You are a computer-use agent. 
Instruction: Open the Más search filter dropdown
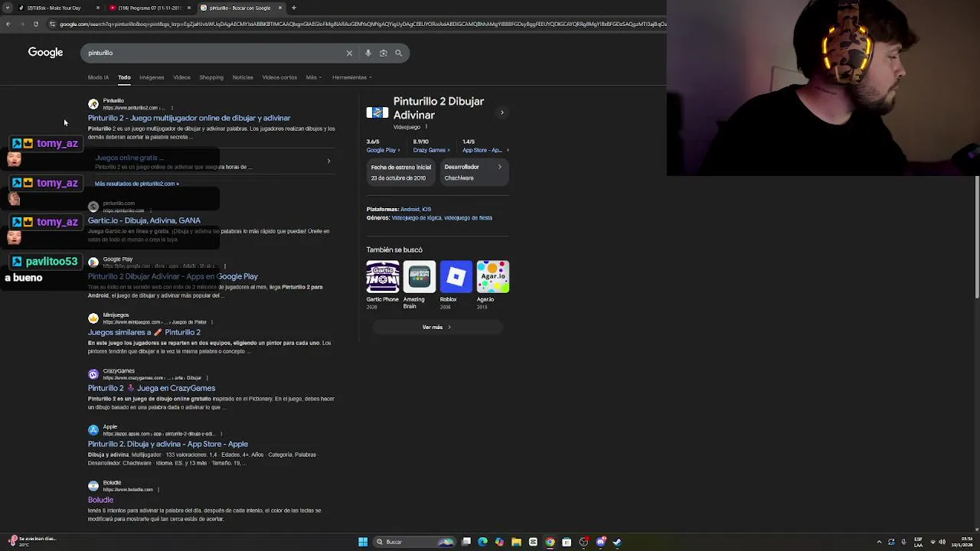click(x=314, y=77)
